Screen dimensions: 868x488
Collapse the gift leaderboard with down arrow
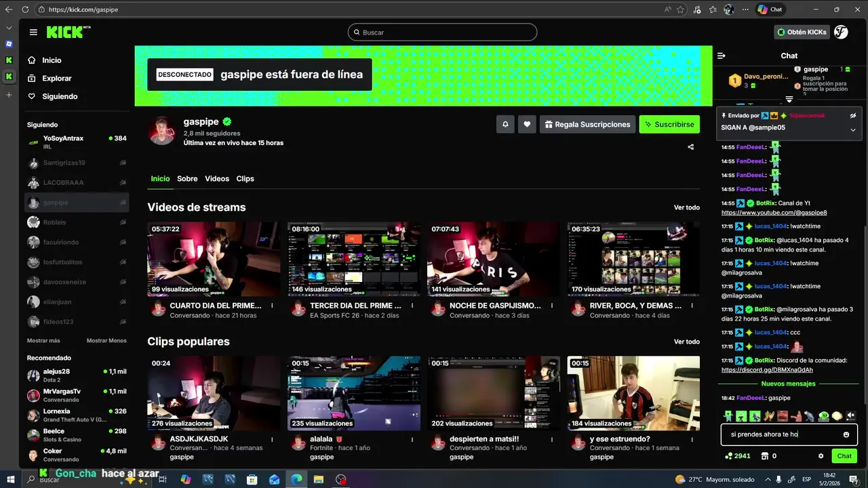point(789,100)
